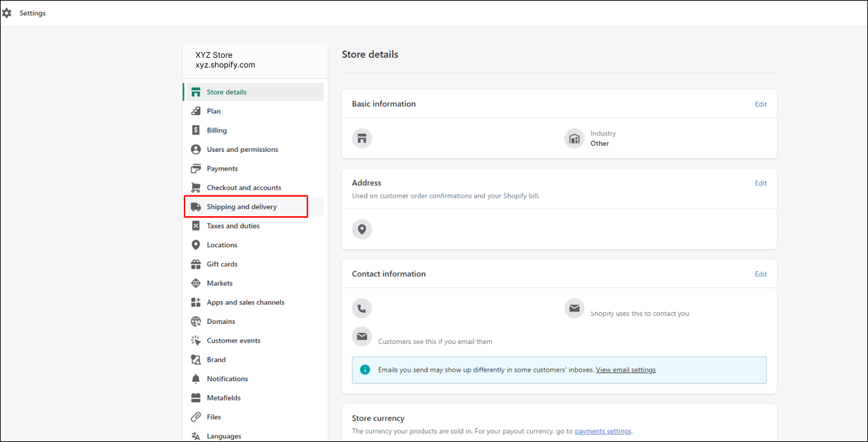Open the Plan settings page
Viewport: 868px width, 442px height.
[253, 111]
